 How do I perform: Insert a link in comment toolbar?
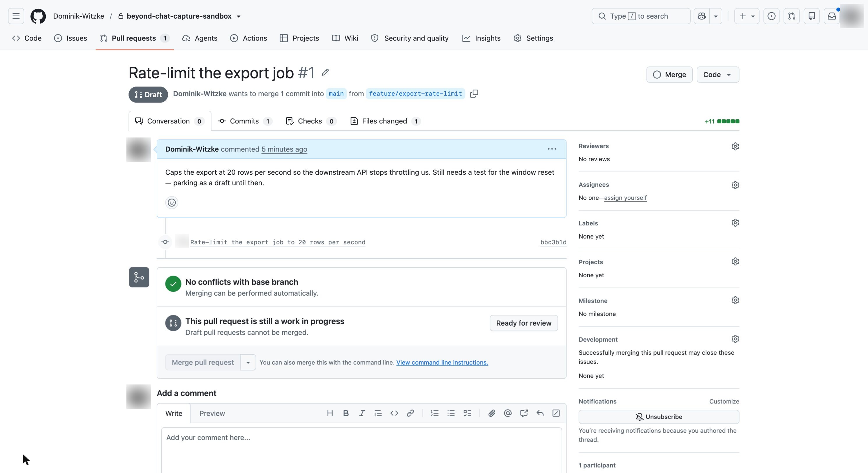[410, 413]
